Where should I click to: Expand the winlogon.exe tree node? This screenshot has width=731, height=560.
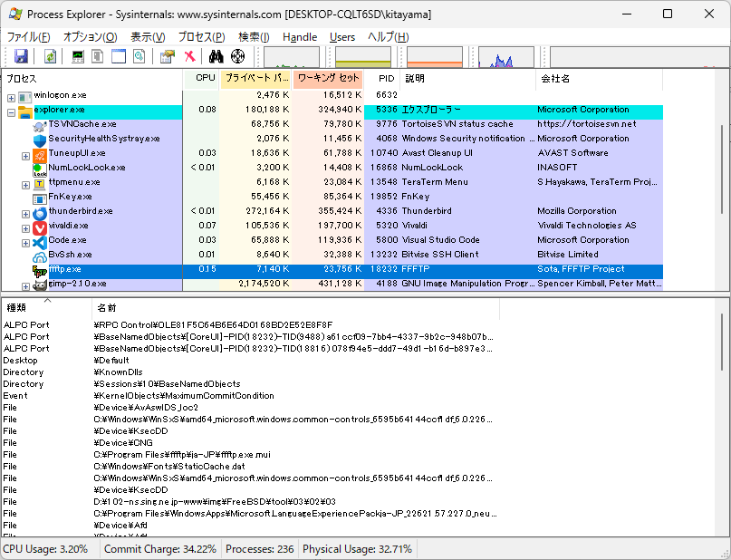click(x=11, y=98)
